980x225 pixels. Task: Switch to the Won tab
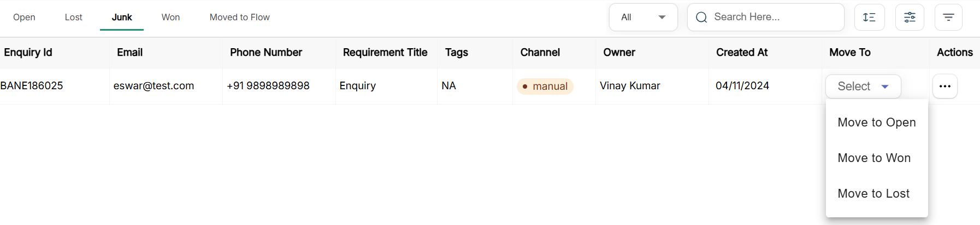(x=170, y=18)
